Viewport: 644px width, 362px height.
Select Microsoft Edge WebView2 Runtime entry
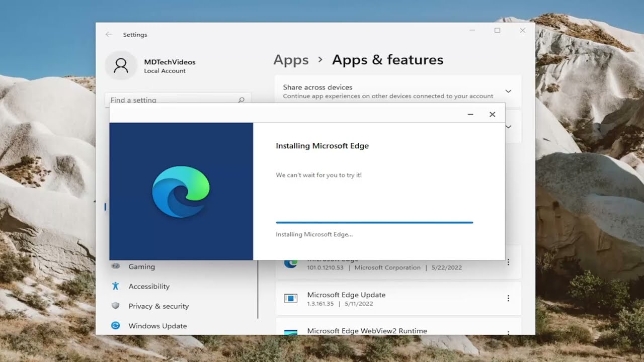(398, 326)
